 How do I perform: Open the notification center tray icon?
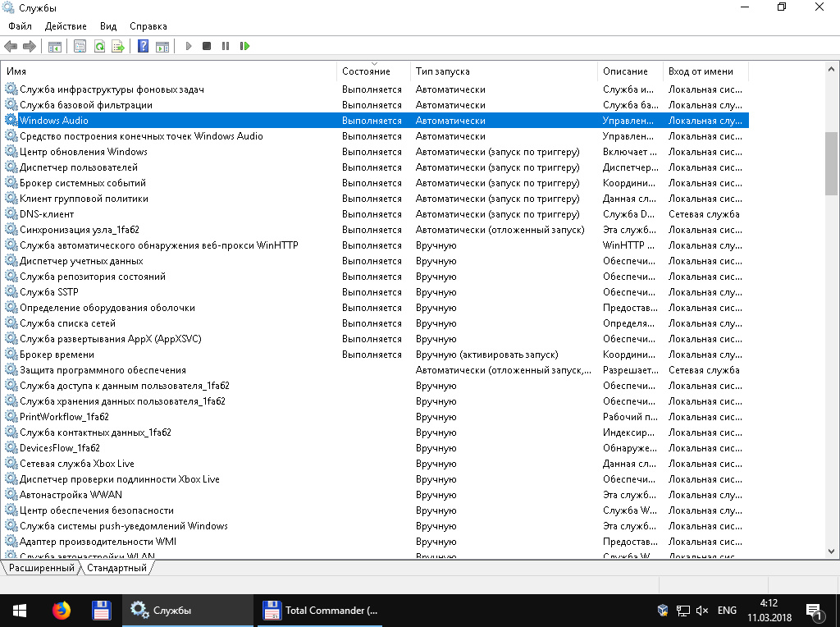(x=815, y=611)
